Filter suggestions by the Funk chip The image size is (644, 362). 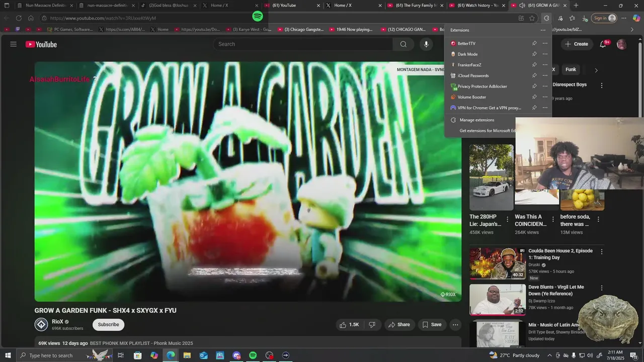pos(571,70)
